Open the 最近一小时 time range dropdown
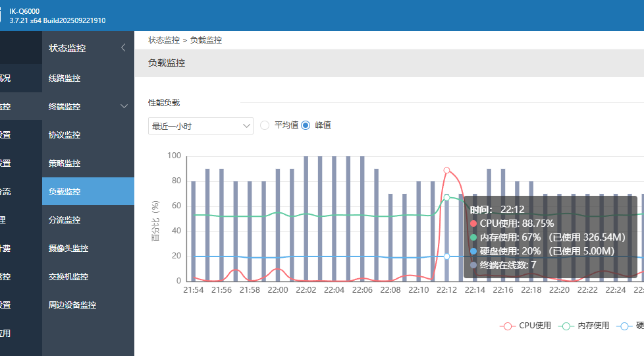The height and width of the screenshot is (356, 644). (x=200, y=126)
